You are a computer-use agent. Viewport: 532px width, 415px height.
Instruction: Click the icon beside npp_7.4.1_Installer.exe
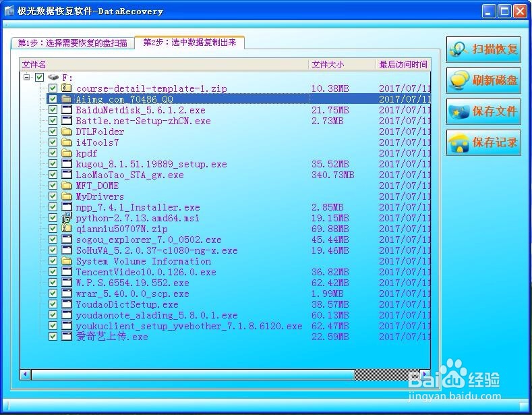tap(67, 206)
